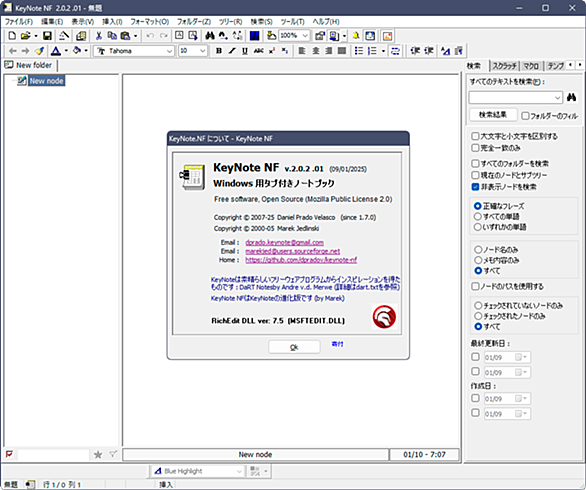Align the paragraph left
Image resolution: width=586 pixels, height=490 pixels.
302,51
